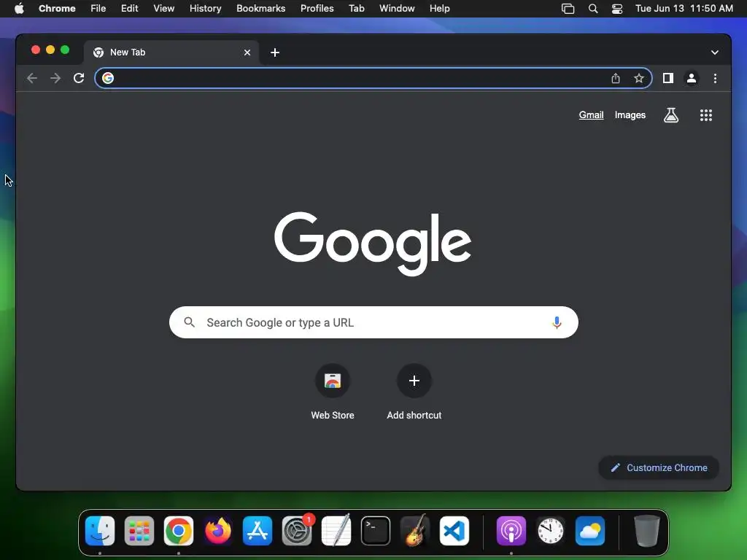This screenshot has height=560, width=747.
Task: Open the History menu
Action: pyautogui.click(x=205, y=9)
